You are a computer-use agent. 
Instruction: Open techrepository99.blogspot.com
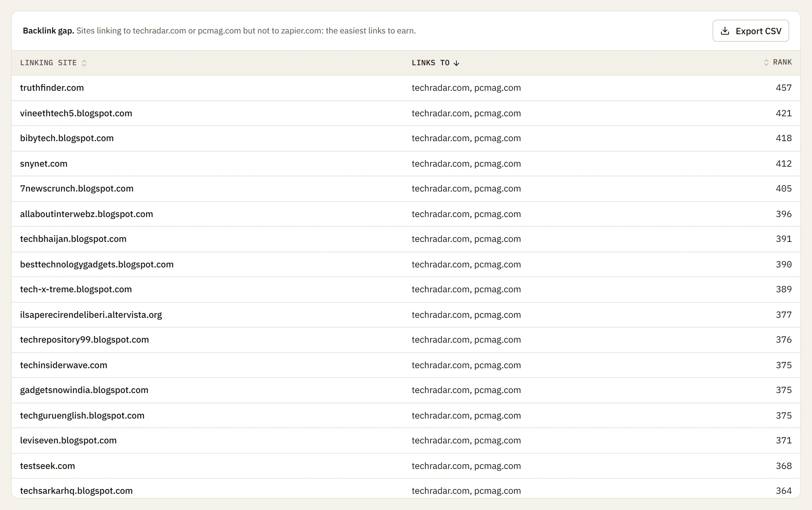click(x=85, y=340)
